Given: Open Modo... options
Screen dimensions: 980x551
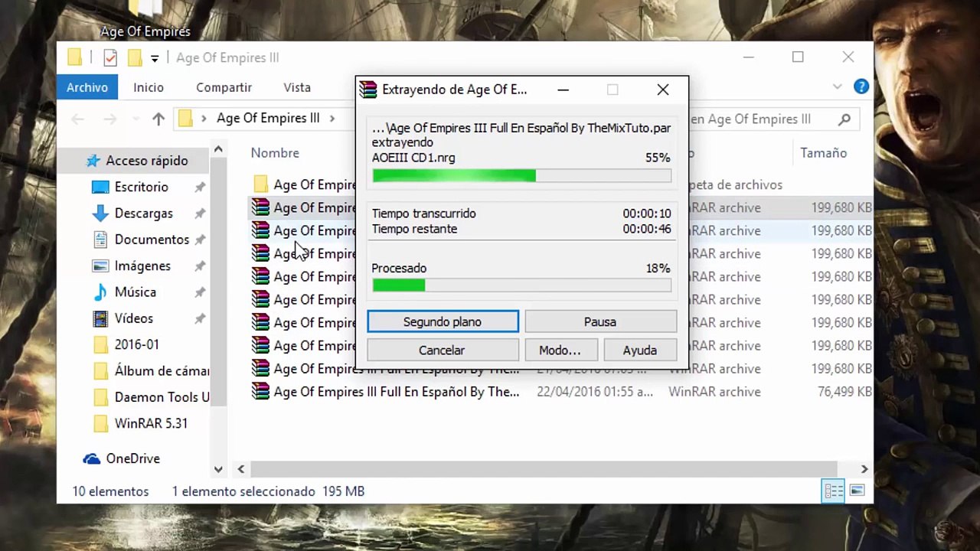Looking at the screenshot, I should click(x=560, y=350).
